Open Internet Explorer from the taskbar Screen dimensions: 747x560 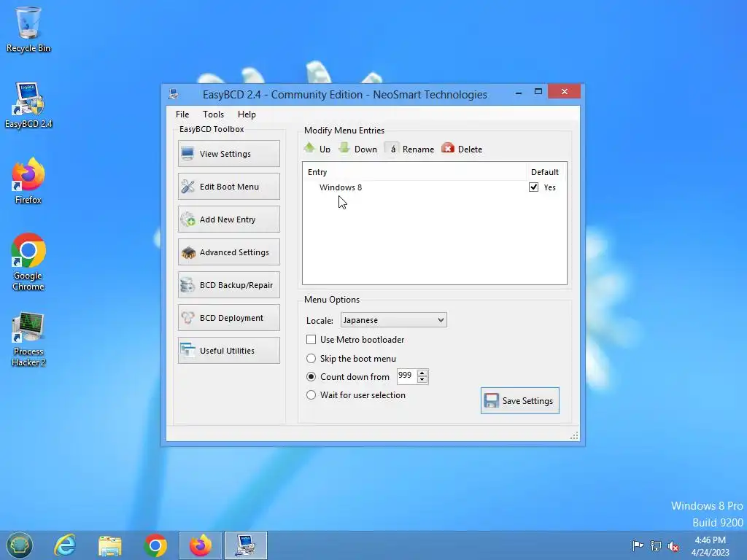click(64, 545)
